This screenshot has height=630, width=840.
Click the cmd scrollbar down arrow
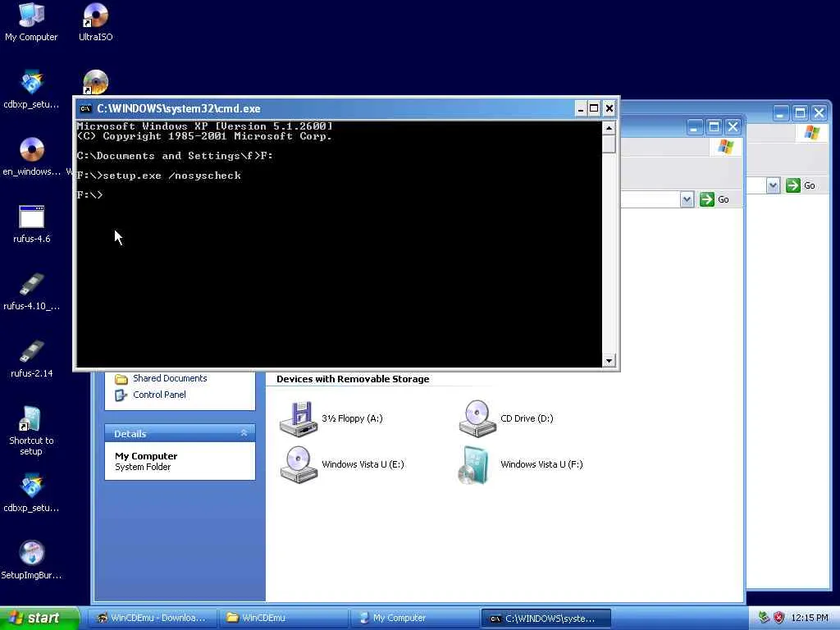click(x=609, y=361)
